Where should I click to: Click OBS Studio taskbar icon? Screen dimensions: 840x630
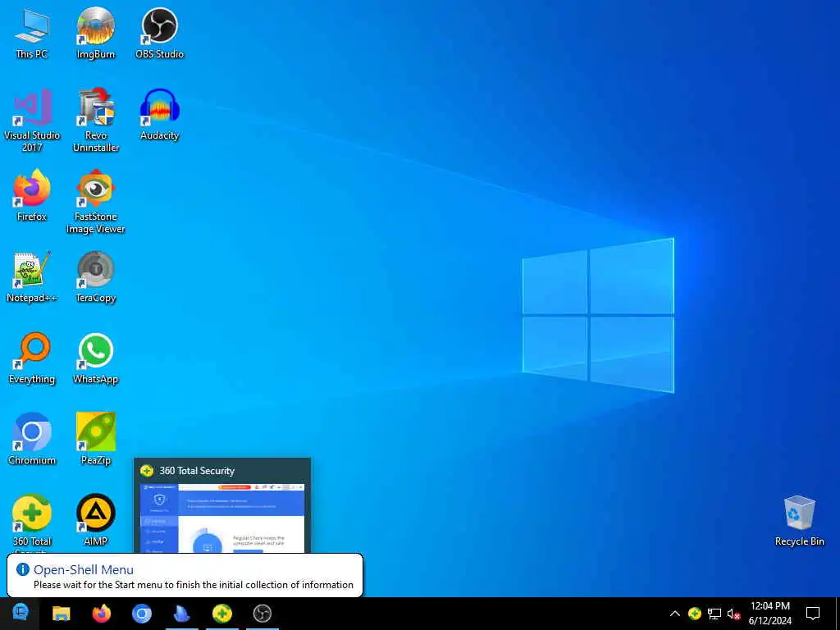tap(262, 614)
